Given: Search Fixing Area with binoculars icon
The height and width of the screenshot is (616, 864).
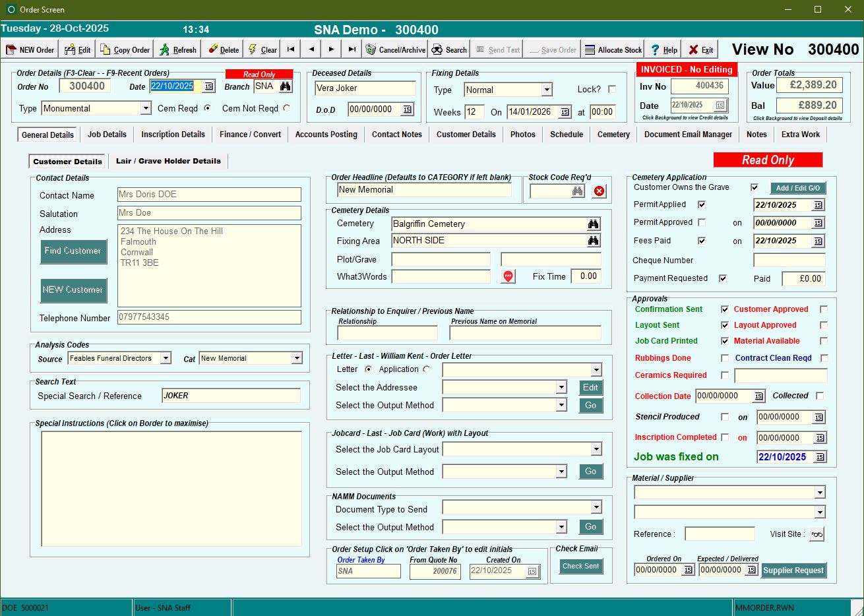Looking at the screenshot, I should click(x=594, y=241).
